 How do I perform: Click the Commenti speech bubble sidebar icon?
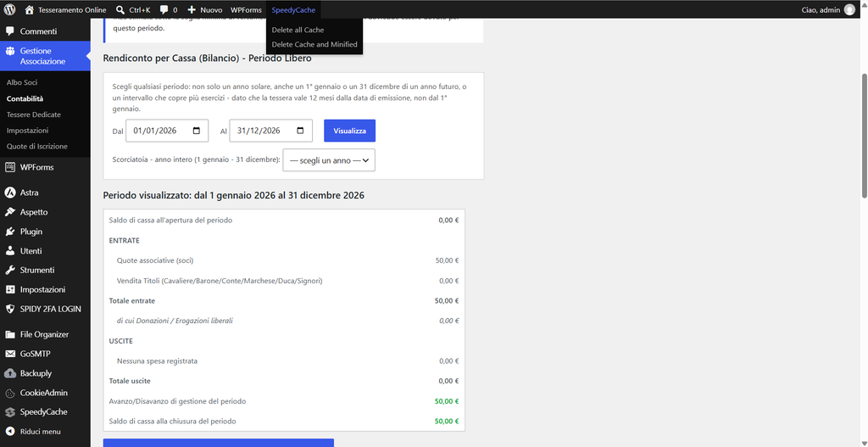(x=10, y=31)
